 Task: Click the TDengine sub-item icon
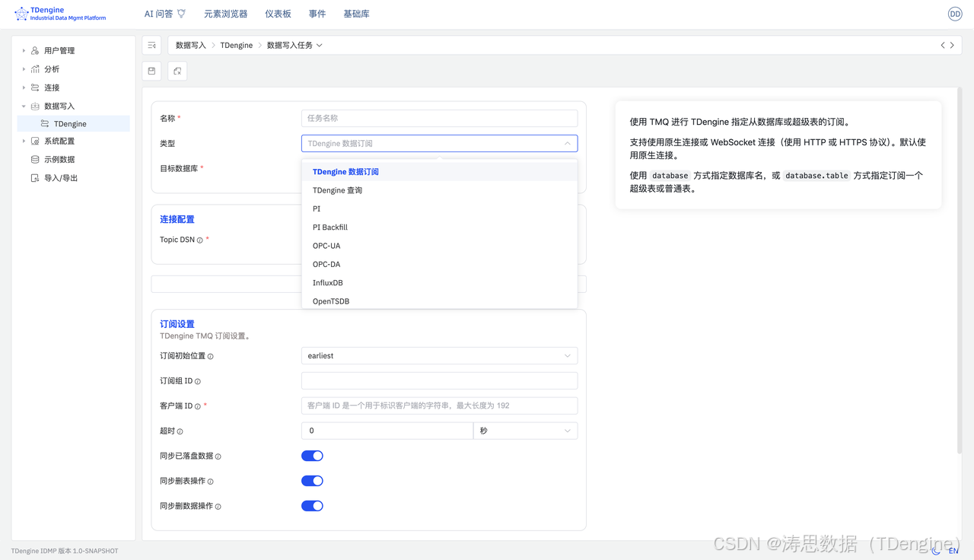tap(45, 123)
